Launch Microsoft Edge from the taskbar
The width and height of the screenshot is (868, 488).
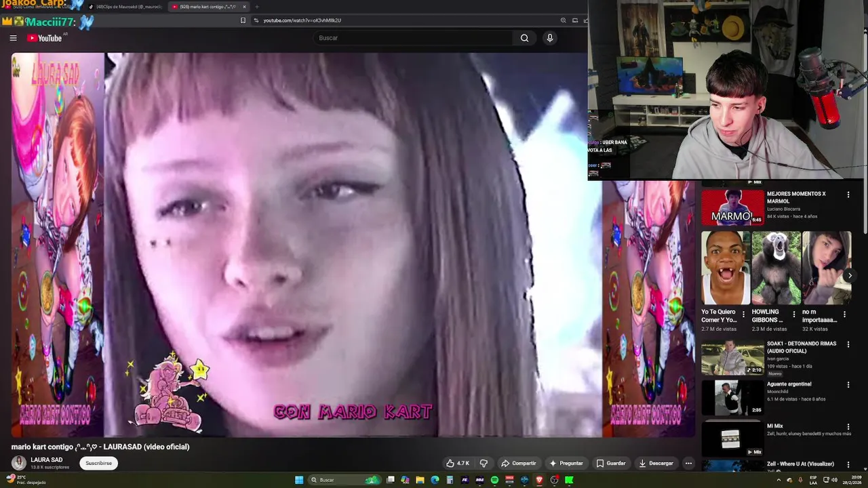click(435, 480)
